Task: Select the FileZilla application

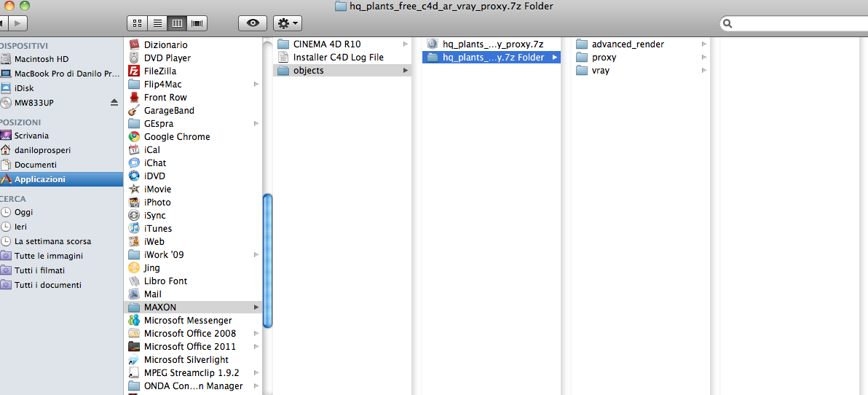Action: 160,71
